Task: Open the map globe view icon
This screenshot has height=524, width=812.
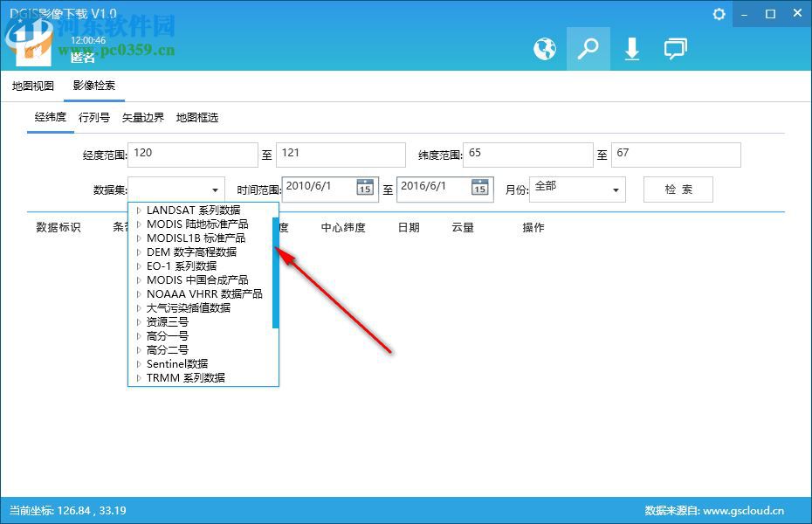Action: (545, 50)
